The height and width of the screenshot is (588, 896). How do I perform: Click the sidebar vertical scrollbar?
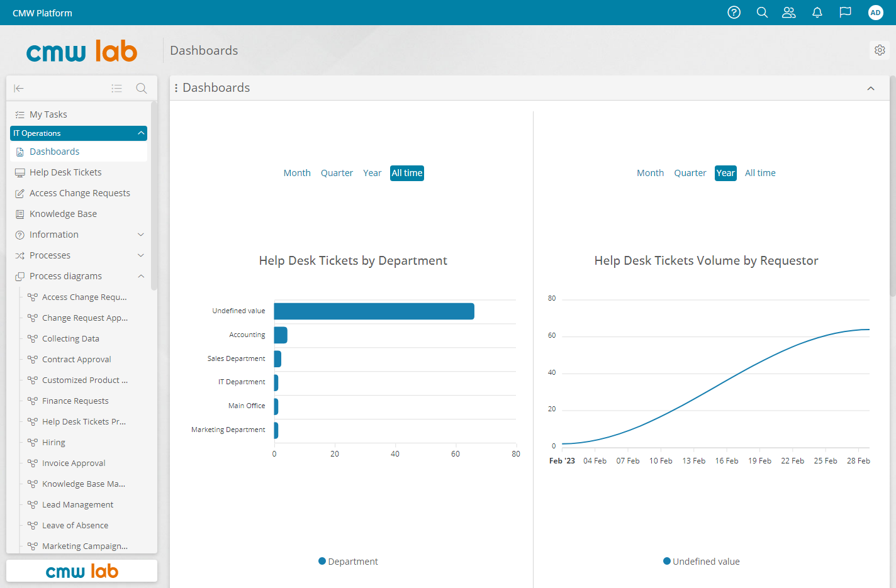154,195
